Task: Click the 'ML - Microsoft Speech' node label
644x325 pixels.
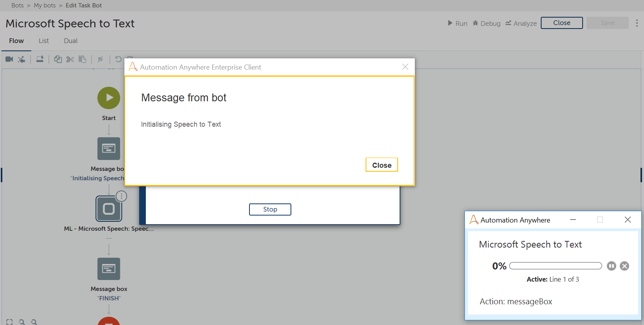Action: click(x=109, y=229)
